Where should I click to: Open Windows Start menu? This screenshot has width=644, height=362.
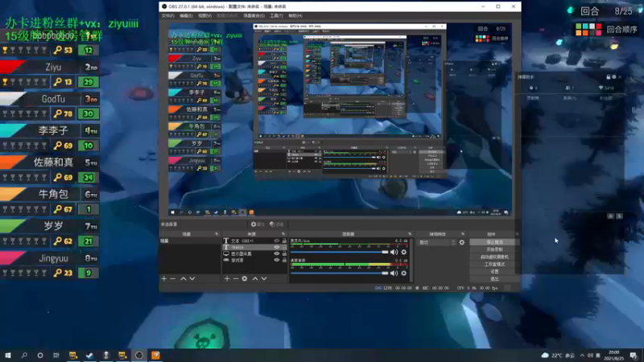pos(8,356)
